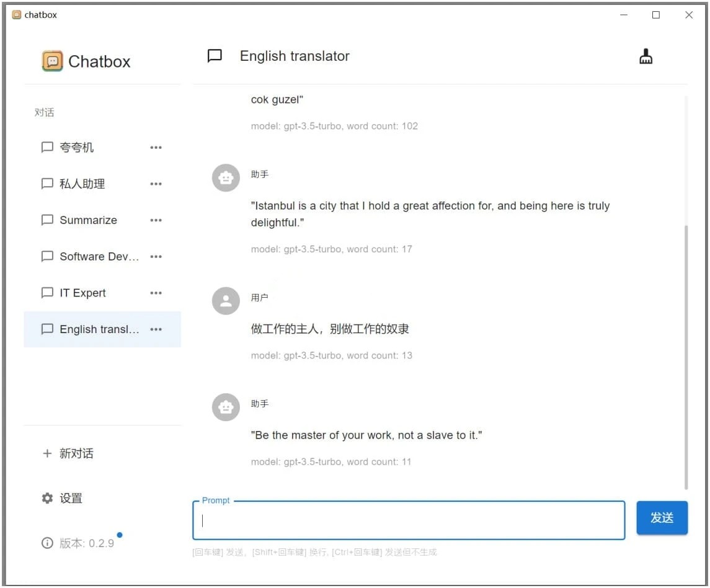Open the IT Expert conversation

(x=82, y=293)
